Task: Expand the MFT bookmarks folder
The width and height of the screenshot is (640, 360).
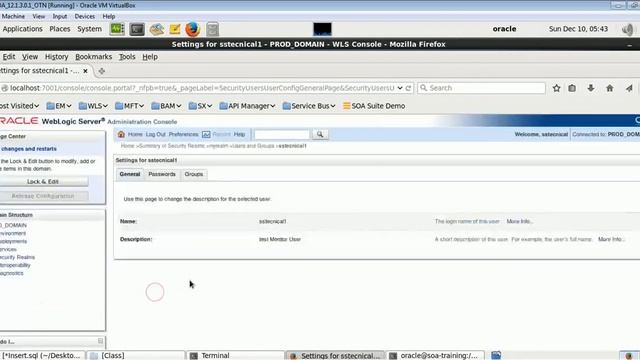Action: pyautogui.click(x=130, y=106)
